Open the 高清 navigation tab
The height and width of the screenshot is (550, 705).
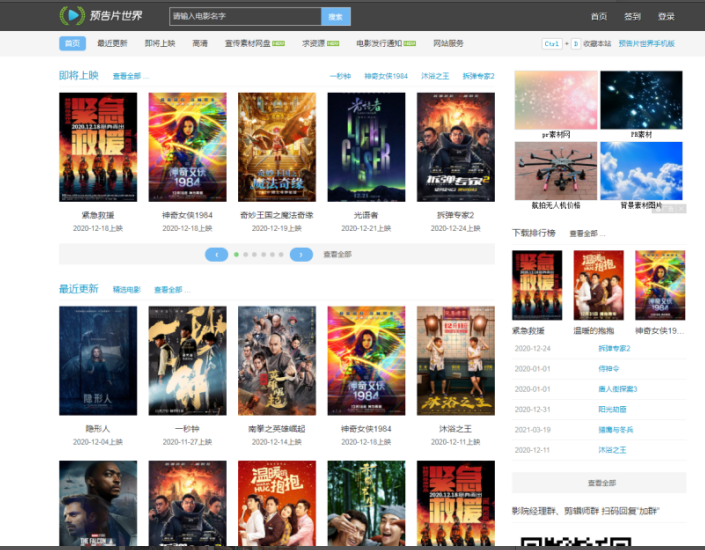click(x=200, y=43)
